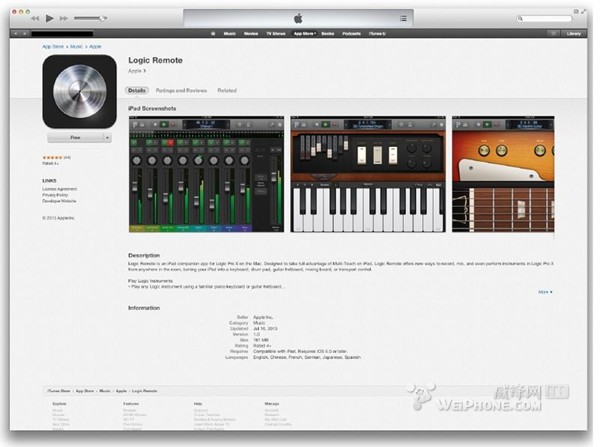Click the languages list text
600x447 pixels.
tap(307, 357)
